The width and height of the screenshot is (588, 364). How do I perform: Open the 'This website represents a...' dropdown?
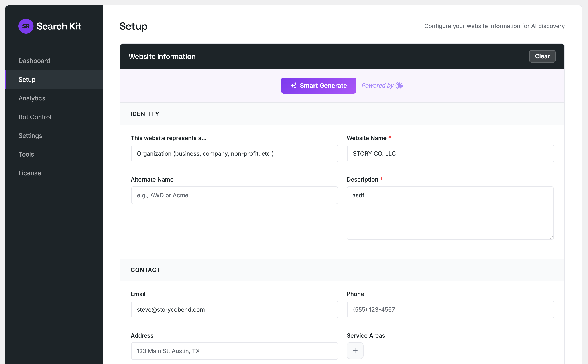pos(234,153)
